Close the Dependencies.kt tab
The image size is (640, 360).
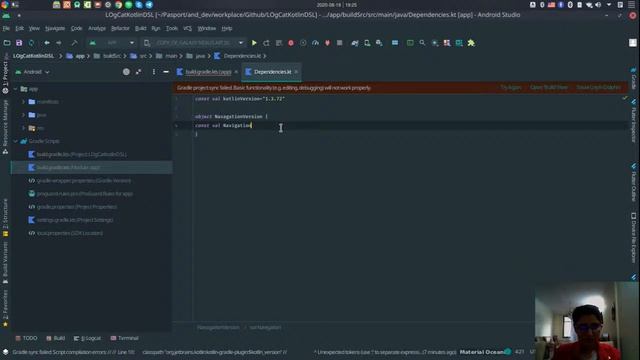tap(296, 72)
